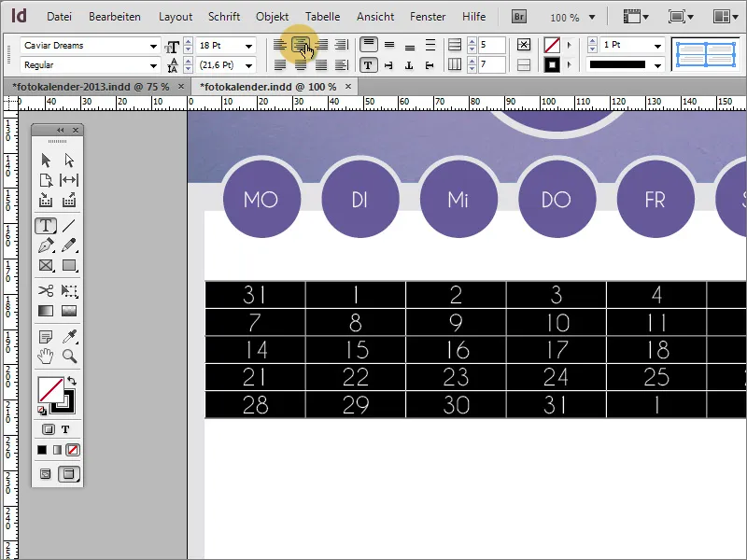
Task: Select the Scissors tool
Action: 46,290
